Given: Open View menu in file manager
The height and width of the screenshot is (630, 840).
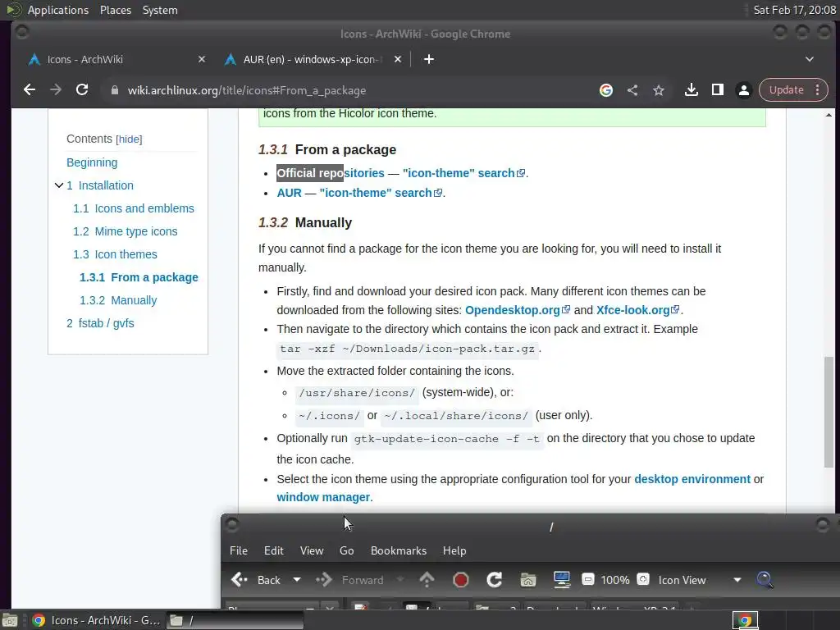Looking at the screenshot, I should 312,550.
